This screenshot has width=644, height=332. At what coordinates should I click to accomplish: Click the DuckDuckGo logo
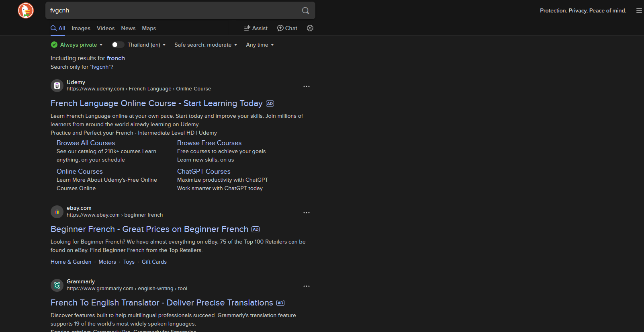(x=26, y=10)
